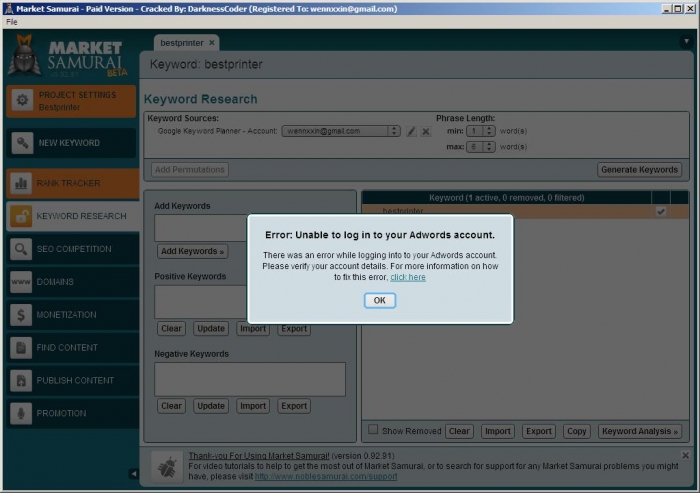Screen dimensions: 700x493
Task: Import into the keyword results list
Action: coord(497,431)
